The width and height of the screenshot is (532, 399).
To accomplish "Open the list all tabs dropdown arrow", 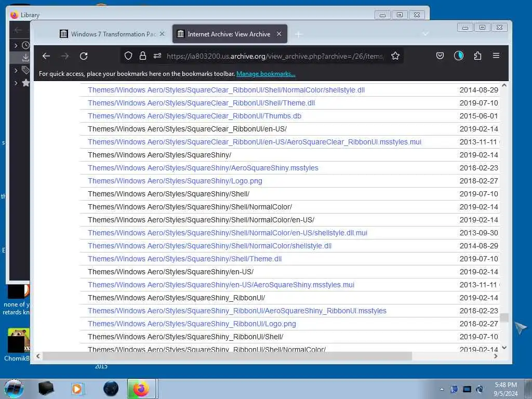I will [425, 34].
